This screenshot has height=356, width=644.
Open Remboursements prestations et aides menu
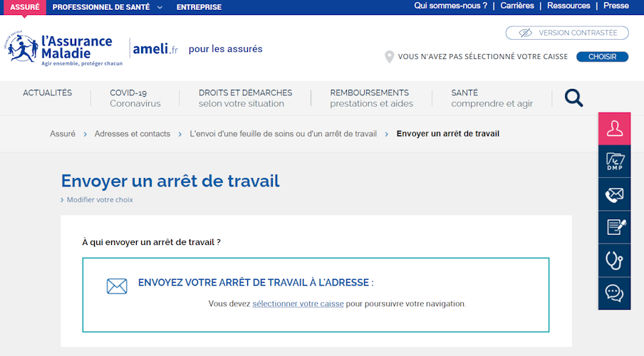(x=371, y=98)
